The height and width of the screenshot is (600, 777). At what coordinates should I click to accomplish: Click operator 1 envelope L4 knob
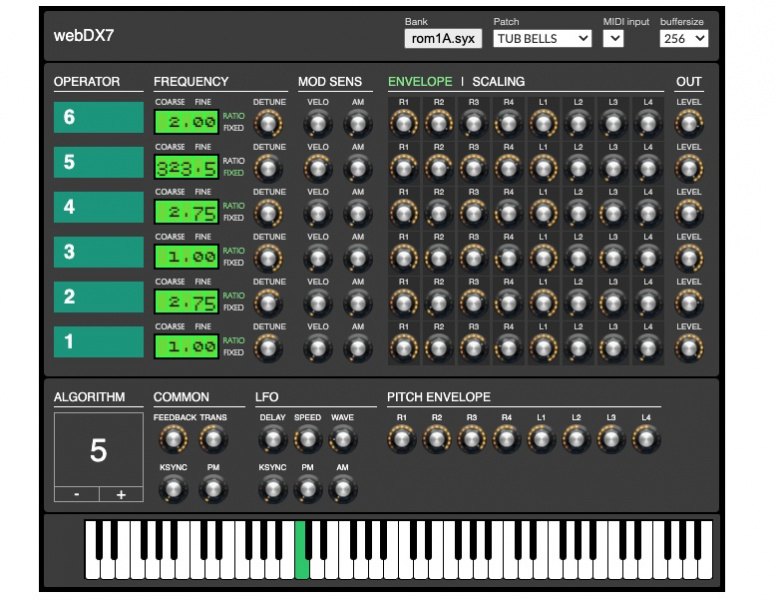point(648,348)
